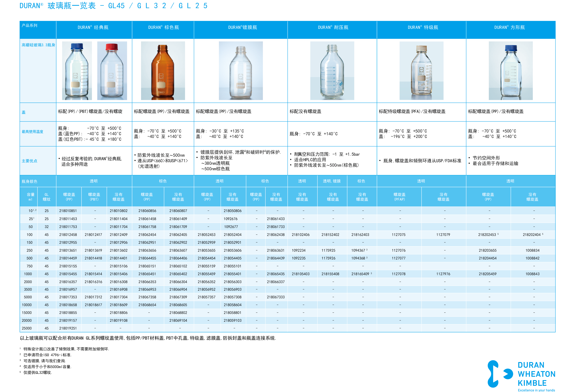Open the pressure-resistant bottle photo
The width and height of the screenshot is (574, 392).
point(332,71)
